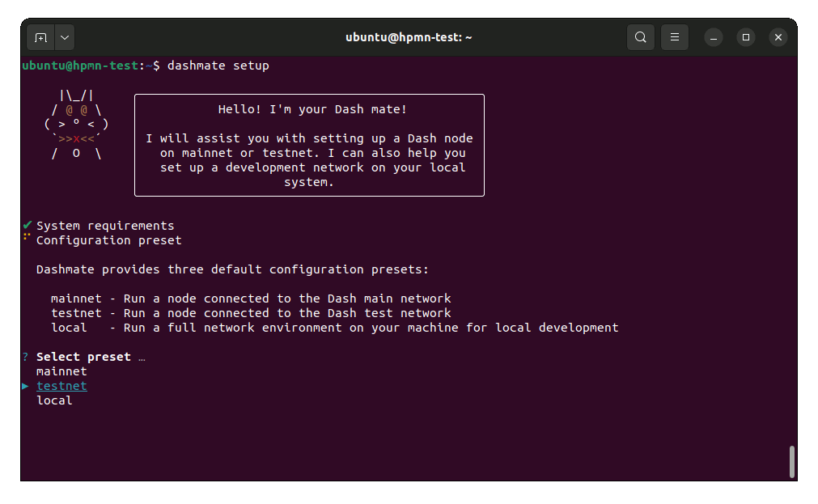Select the highlighted testnet preset option

tap(61, 386)
